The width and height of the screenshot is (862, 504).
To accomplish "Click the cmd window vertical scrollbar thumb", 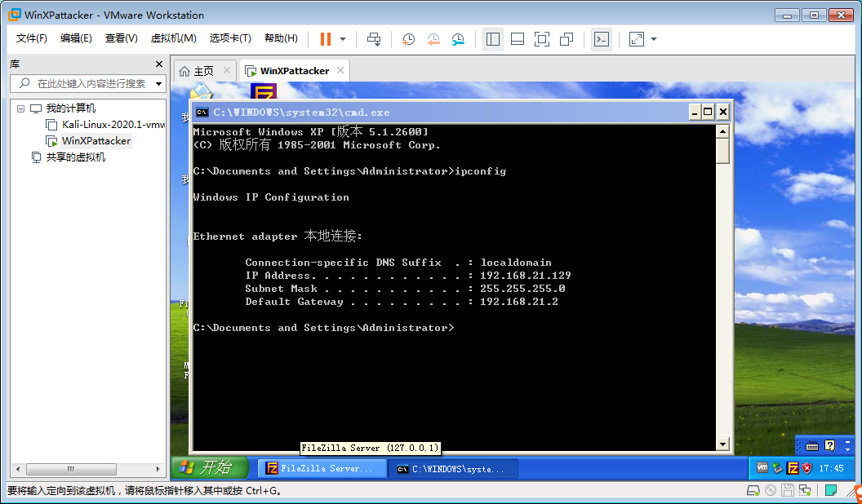I will pos(723,151).
